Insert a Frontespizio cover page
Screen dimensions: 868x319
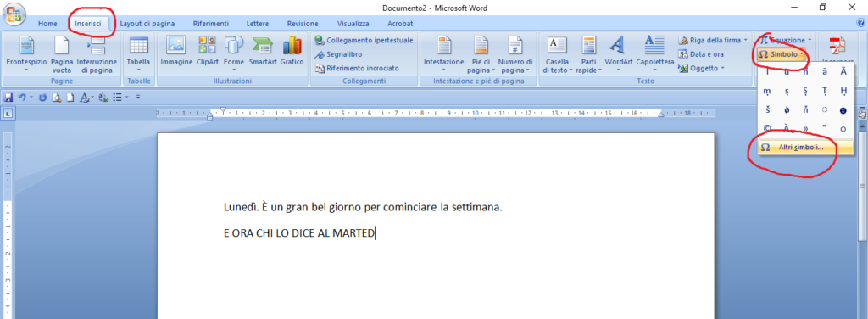(x=26, y=54)
